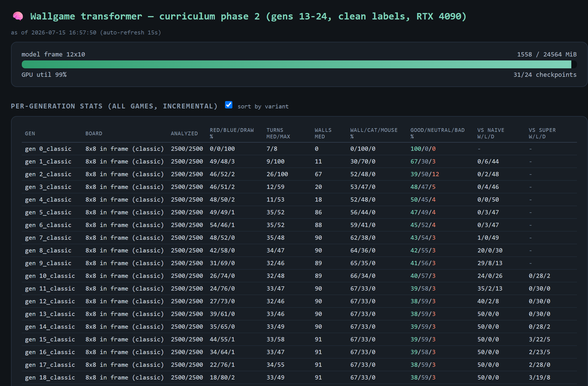Click the RED/BLUE/DRAW % column header
The image size is (588, 386).
[x=232, y=133]
